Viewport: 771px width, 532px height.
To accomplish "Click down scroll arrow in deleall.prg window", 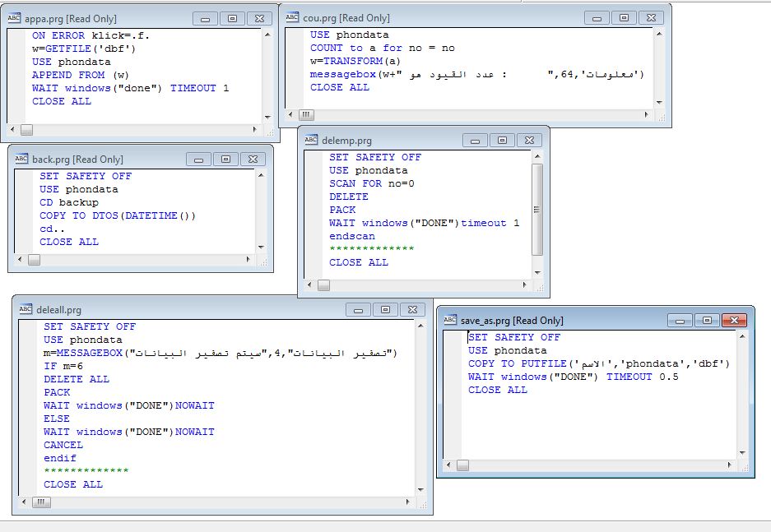I will coord(421,489).
